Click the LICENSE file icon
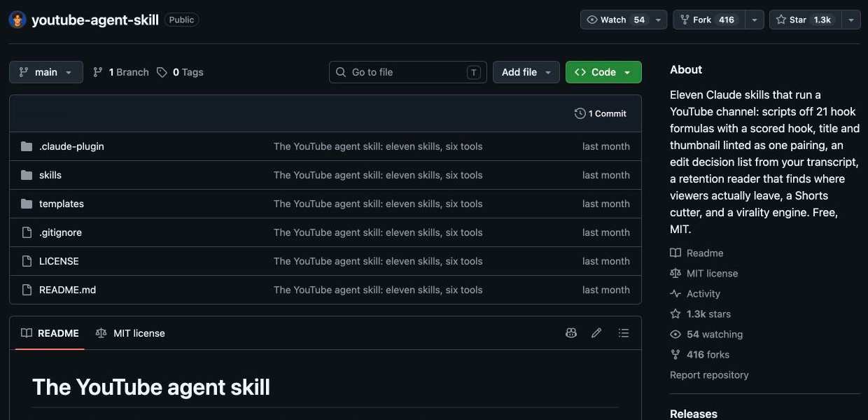This screenshot has width=868, height=420. 27,261
